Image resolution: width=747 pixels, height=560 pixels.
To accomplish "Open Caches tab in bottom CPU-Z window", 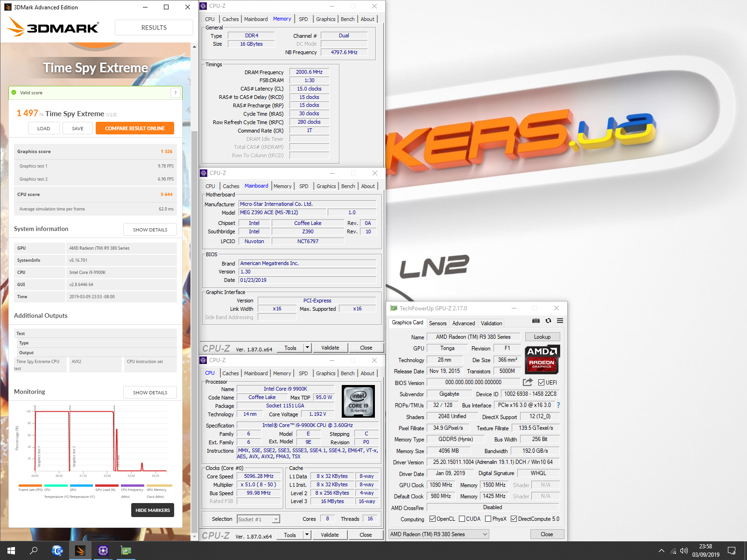I will point(231,373).
